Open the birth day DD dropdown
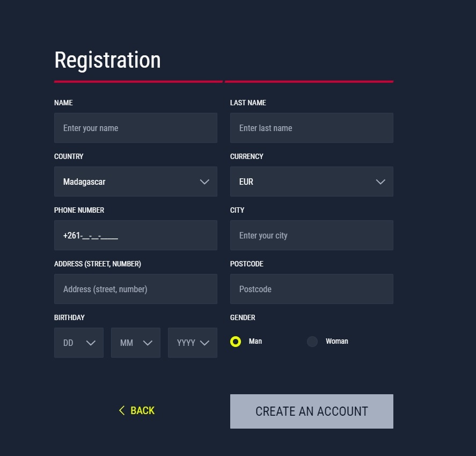476x456 pixels. pos(78,342)
